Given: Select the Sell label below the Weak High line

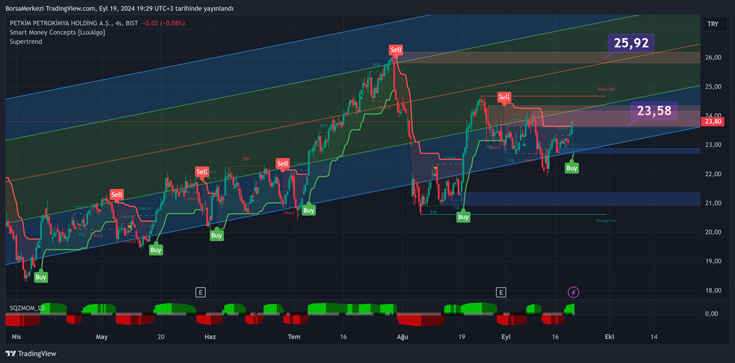Looking at the screenshot, I should 504,97.
